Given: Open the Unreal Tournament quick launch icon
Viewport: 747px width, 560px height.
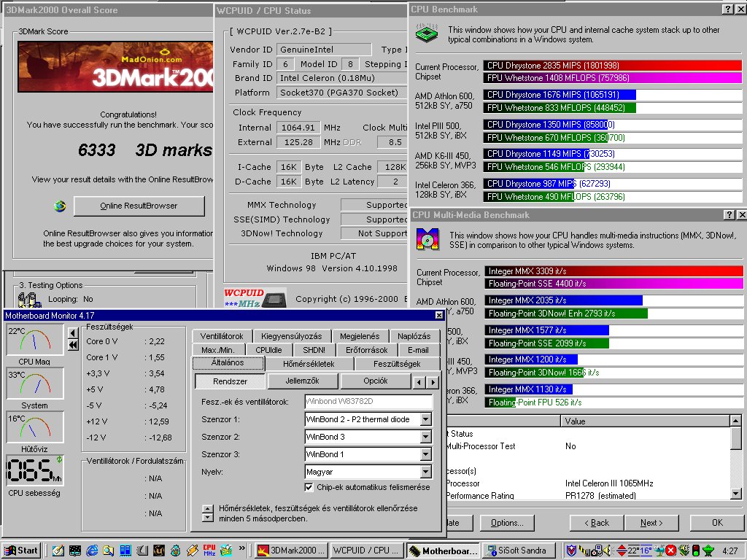Looking at the screenshot, I should [158, 551].
